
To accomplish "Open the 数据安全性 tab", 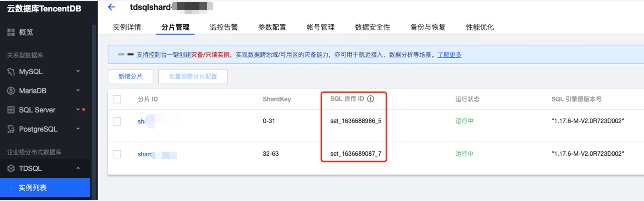I will (x=373, y=27).
